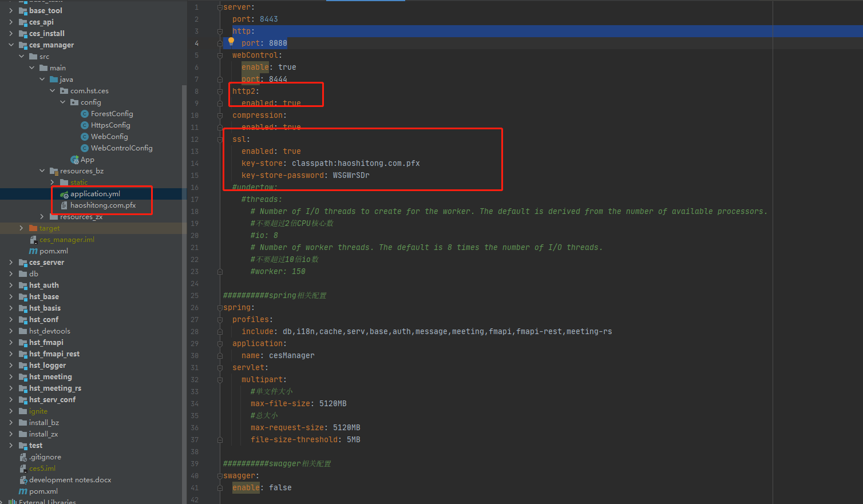Fold the swagger block at line 40

point(220,476)
